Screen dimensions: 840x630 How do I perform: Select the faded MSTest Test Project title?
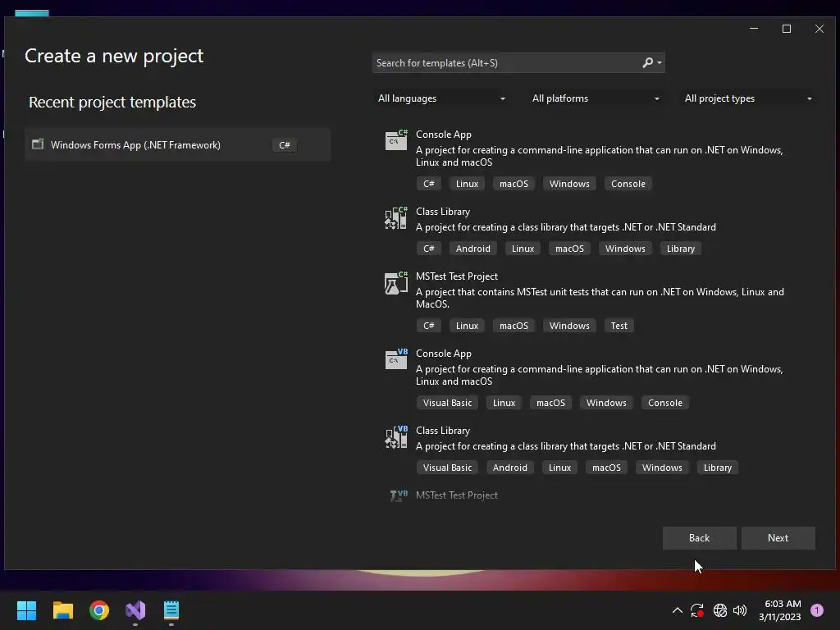point(457,495)
